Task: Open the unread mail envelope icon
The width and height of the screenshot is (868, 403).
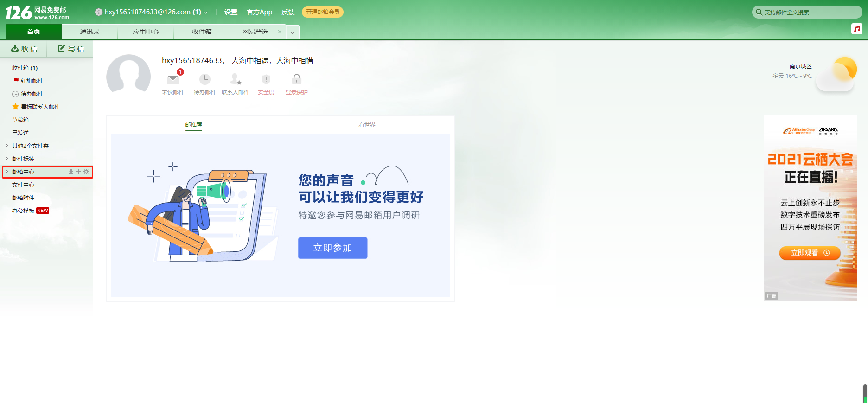Action: (x=173, y=79)
